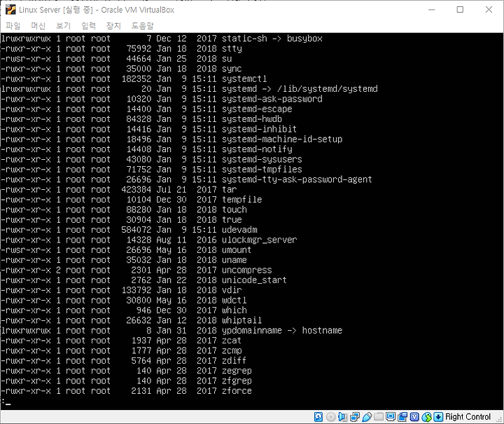Click the keyboard capture arrow icon
The image size is (504, 424).
click(438, 417)
